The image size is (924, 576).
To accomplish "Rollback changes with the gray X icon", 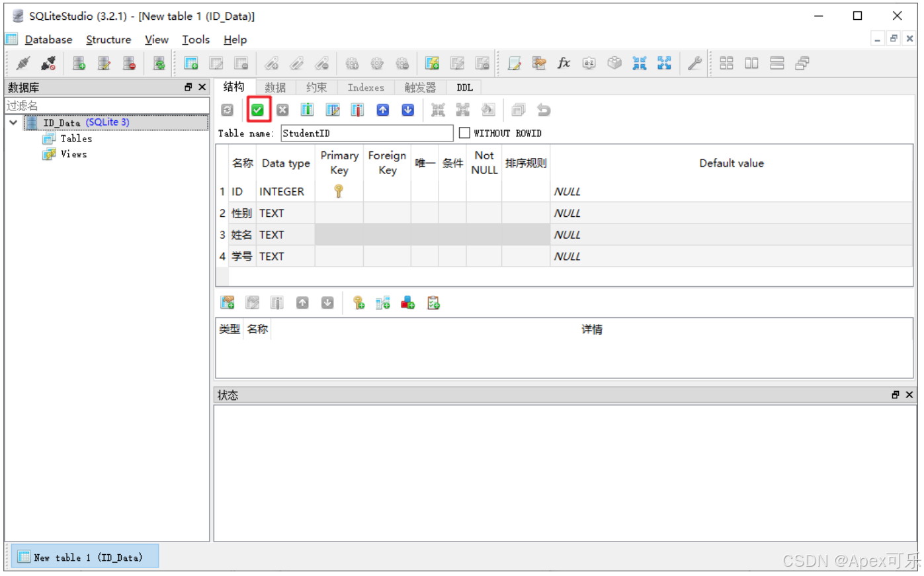I will coord(282,110).
